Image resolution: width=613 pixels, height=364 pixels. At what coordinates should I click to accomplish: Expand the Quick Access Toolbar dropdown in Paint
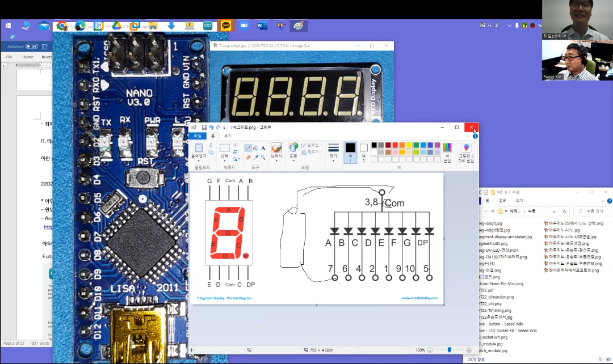tap(224, 128)
